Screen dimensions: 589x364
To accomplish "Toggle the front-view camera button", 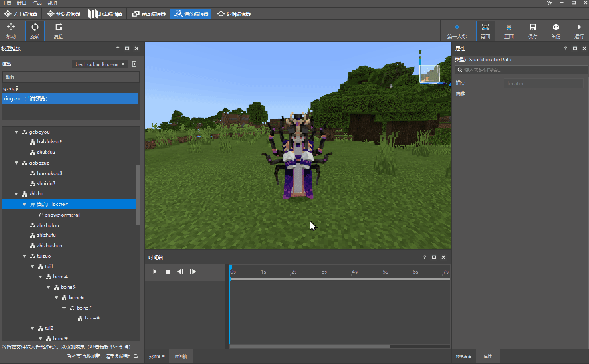I will point(509,31).
